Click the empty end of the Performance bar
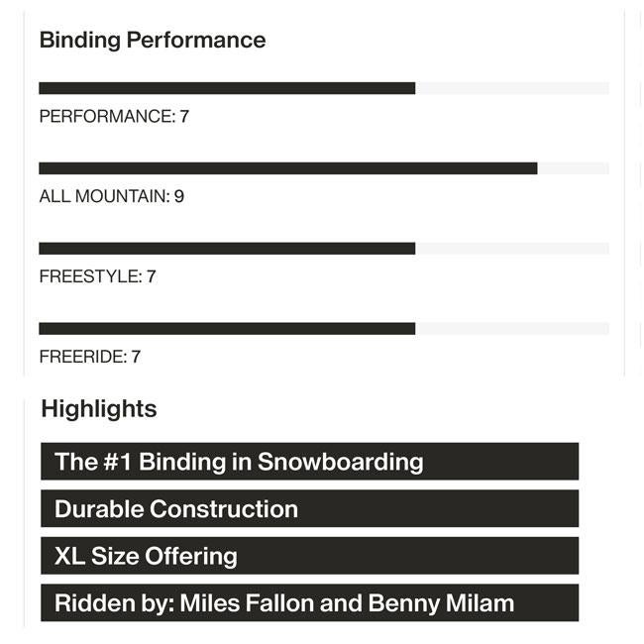The image size is (644, 644). point(511,88)
